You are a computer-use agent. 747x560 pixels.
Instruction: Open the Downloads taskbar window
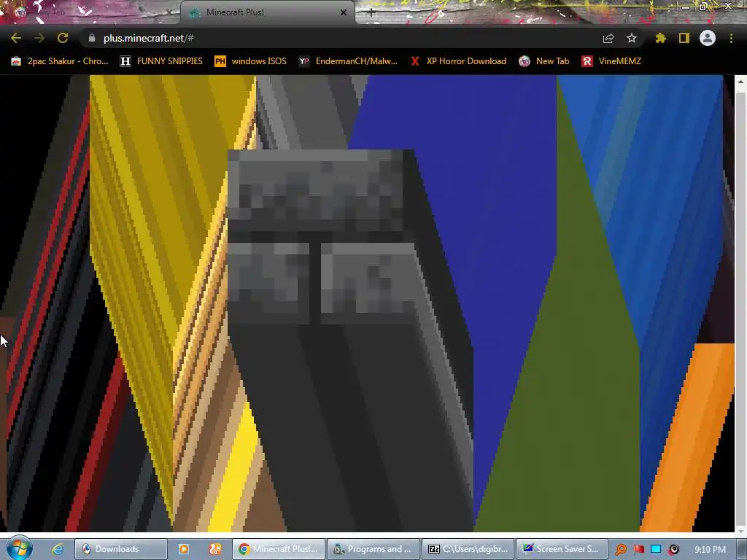coord(121,549)
